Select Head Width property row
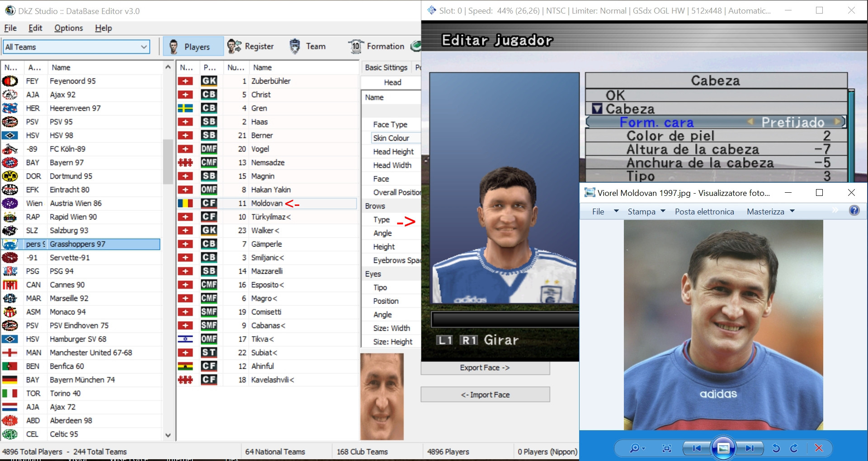 click(392, 165)
